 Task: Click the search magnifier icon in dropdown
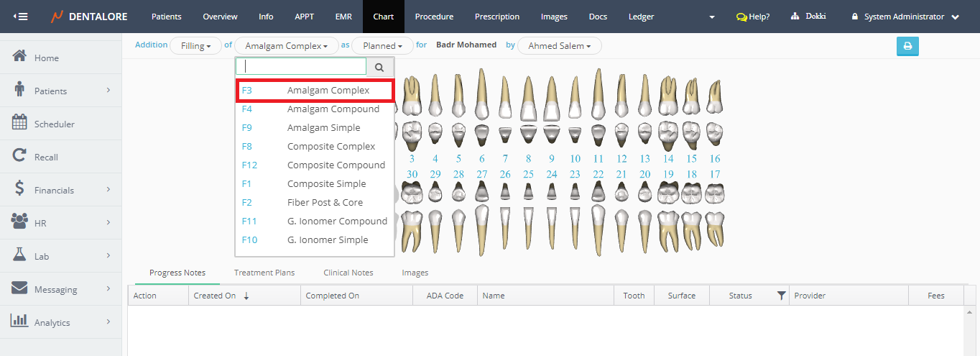coord(379,67)
